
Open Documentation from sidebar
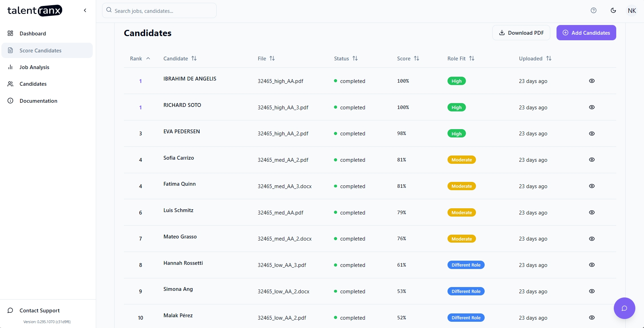[38, 101]
